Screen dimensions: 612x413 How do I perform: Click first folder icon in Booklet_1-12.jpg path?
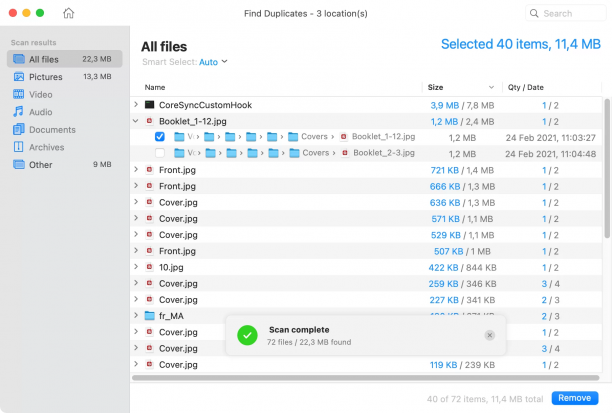(x=179, y=137)
